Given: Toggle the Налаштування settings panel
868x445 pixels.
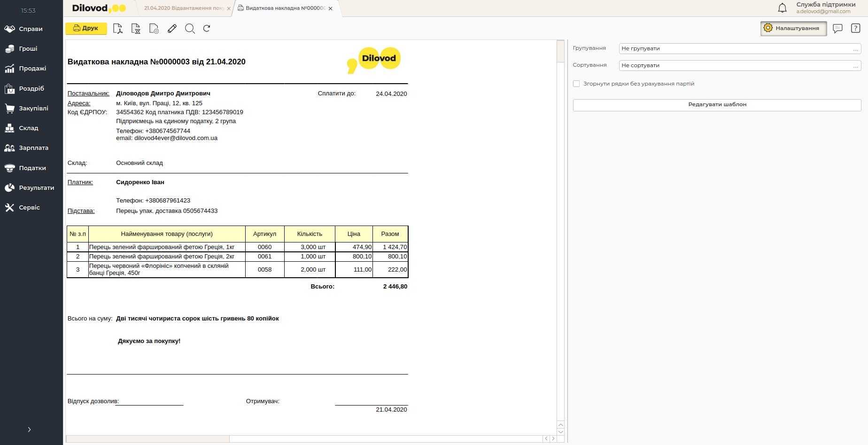Looking at the screenshot, I should tap(793, 28).
